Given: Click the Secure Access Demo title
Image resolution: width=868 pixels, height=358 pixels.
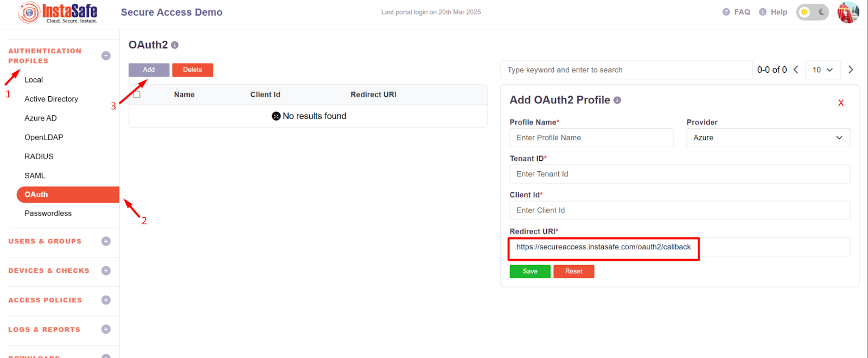Looking at the screenshot, I should 171,12.
